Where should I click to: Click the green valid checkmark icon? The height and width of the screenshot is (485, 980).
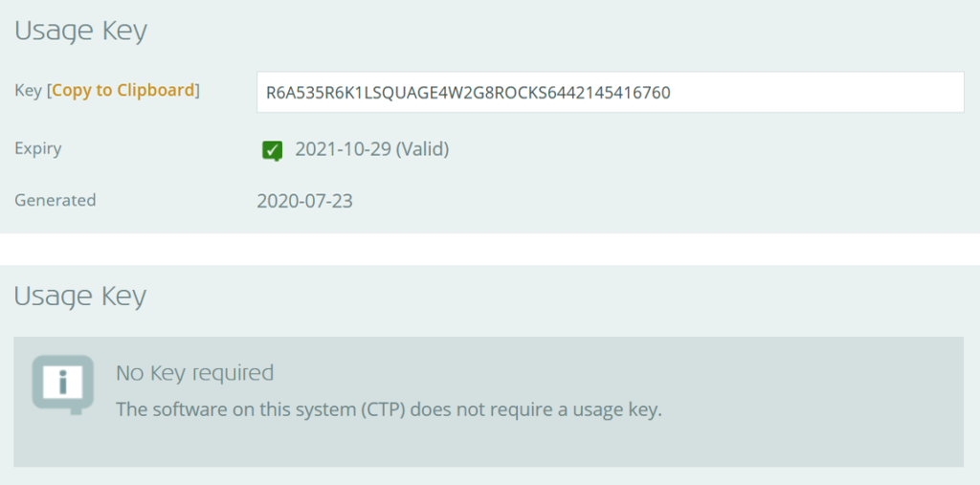point(272,150)
